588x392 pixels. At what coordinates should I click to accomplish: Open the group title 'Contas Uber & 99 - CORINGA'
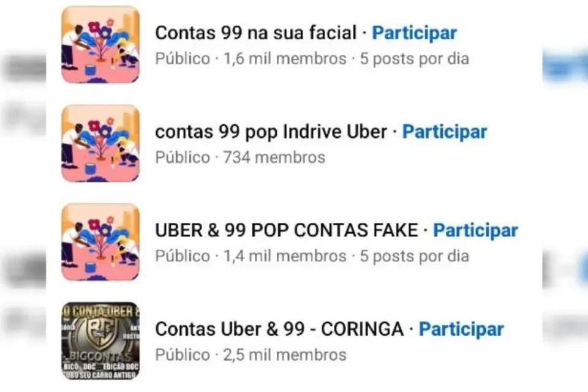tap(279, 329)
